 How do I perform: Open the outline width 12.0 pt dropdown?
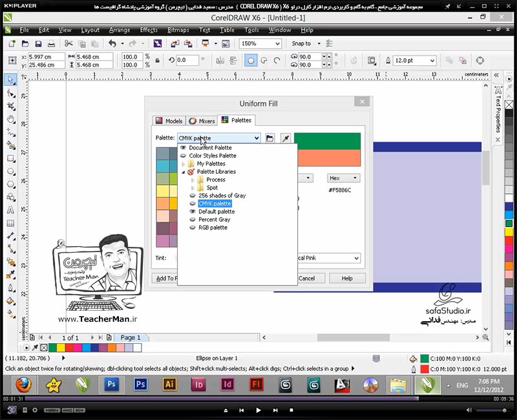[x=432, y=61]
